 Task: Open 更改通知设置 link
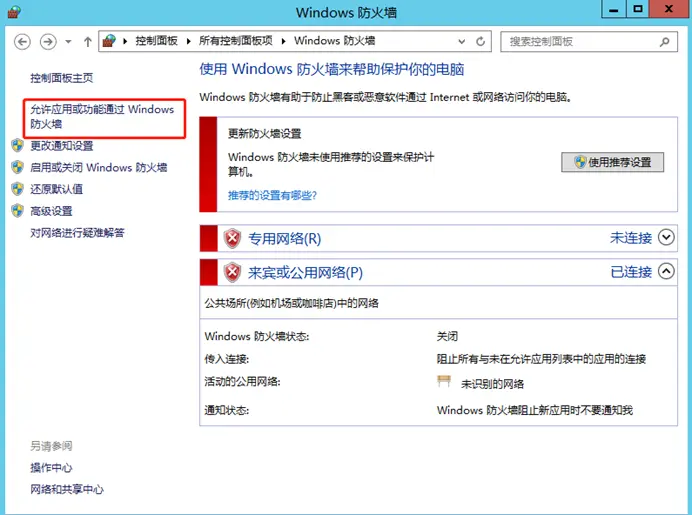[x=61, y=146]
